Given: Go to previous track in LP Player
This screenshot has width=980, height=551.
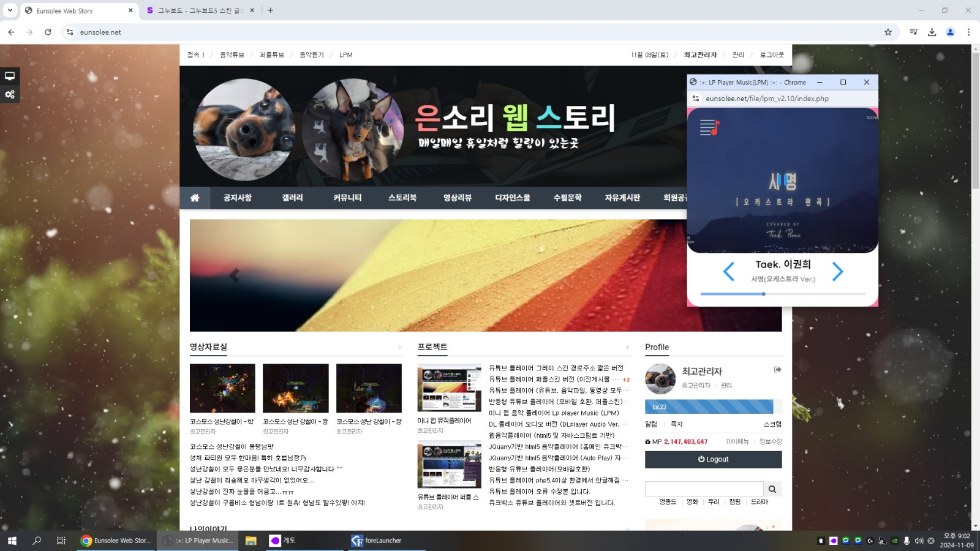Looking at the screenshot, I should click(x=729, y=271).
